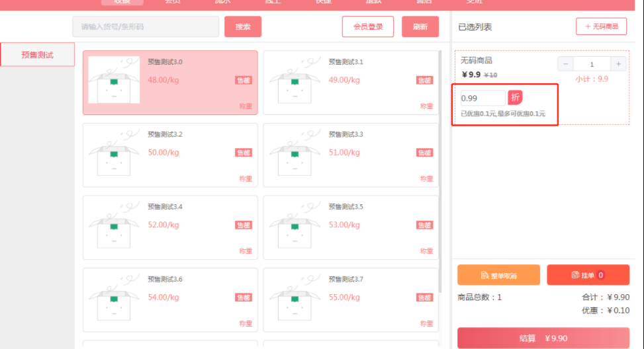Click the 折 discount badge icon
The image size is (644, 349).
pyautogui.click(x=516, y=98)
